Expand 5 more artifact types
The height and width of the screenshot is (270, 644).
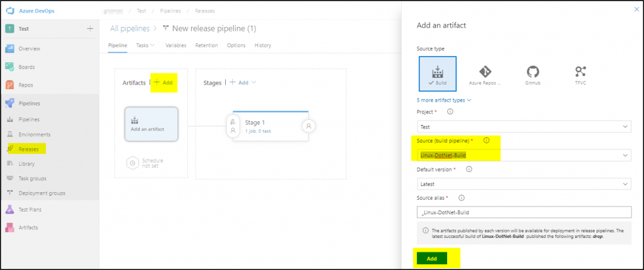pos(444,100)
